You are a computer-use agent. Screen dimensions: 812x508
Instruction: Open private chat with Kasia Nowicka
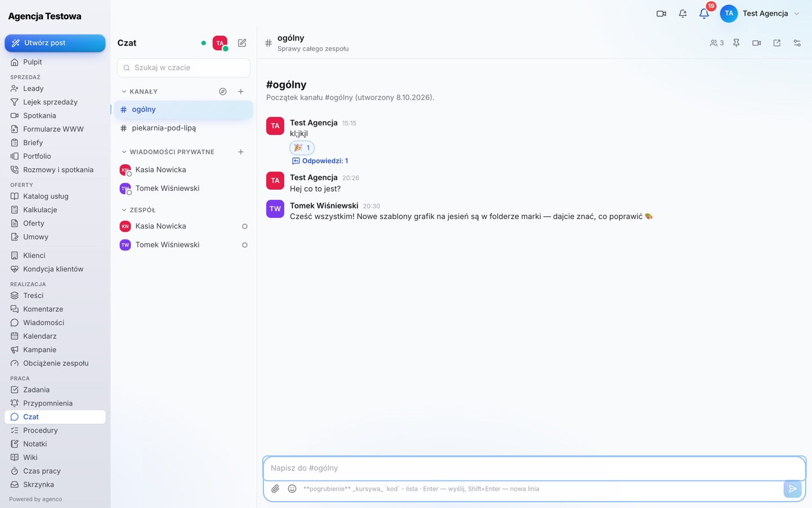click(x=184, y=170)
